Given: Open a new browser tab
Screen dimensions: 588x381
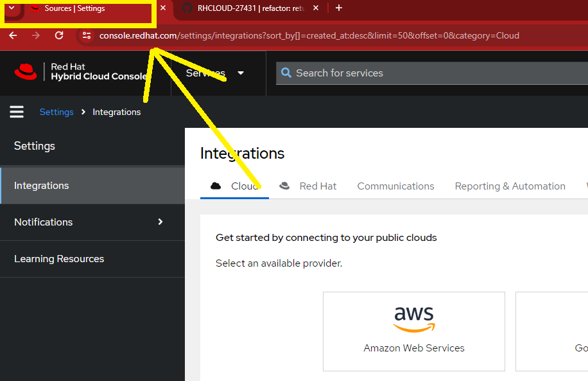Looking at the screenshot, I should click(x=339, y=8).
